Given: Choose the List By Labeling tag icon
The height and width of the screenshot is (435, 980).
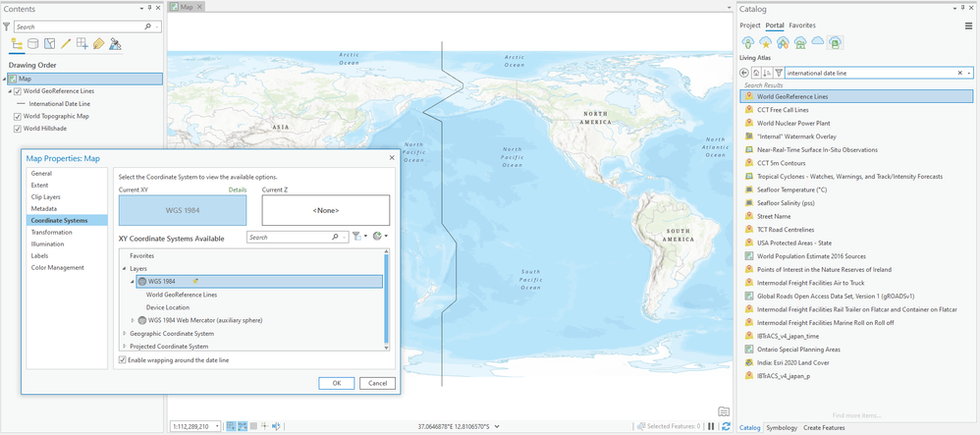Looking at the screenshot, I should (x=98, y=44).
